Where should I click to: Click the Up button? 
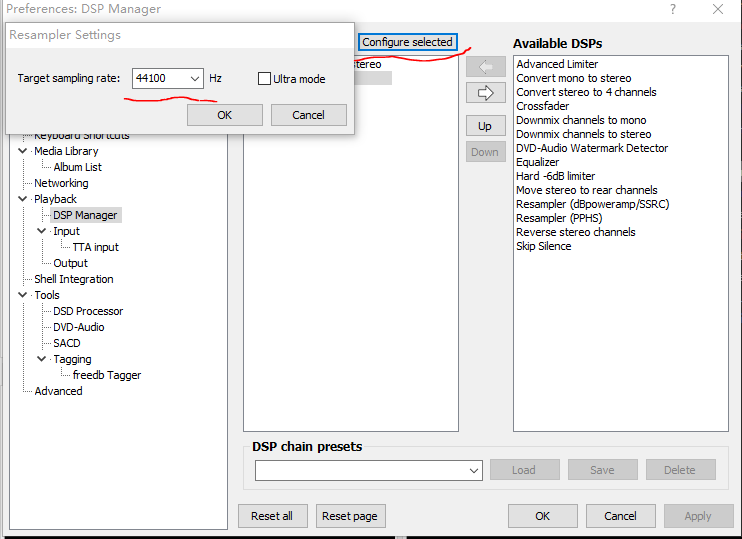tap(485, 126)
